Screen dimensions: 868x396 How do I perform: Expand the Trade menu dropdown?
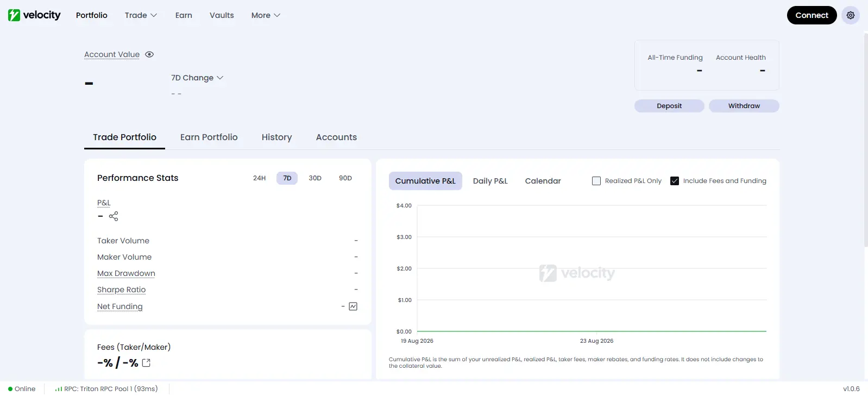141,15
